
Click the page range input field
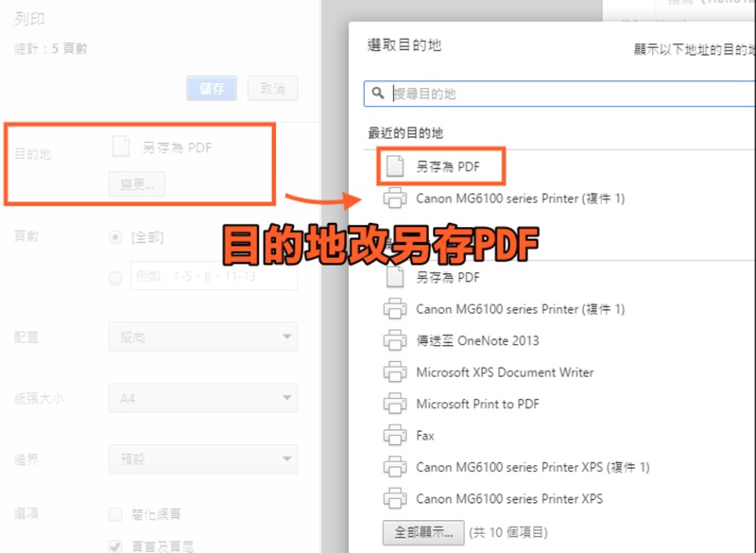215,276
